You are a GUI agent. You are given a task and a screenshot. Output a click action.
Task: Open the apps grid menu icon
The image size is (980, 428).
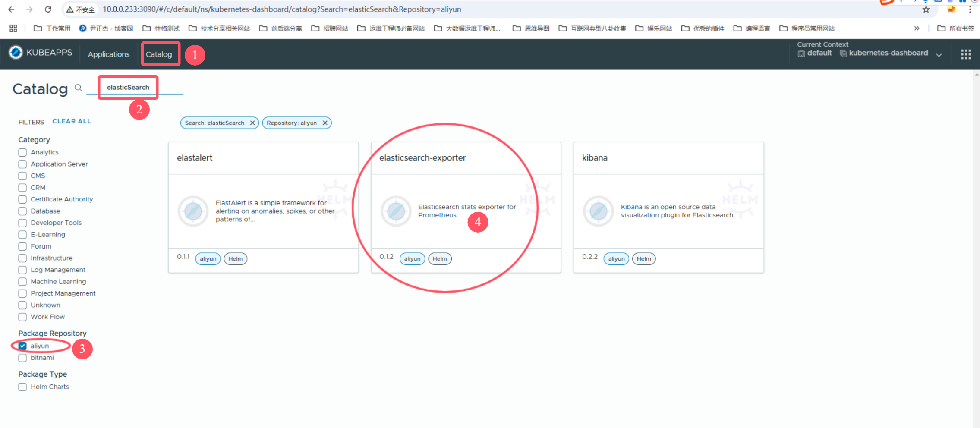tap(966, 54)
